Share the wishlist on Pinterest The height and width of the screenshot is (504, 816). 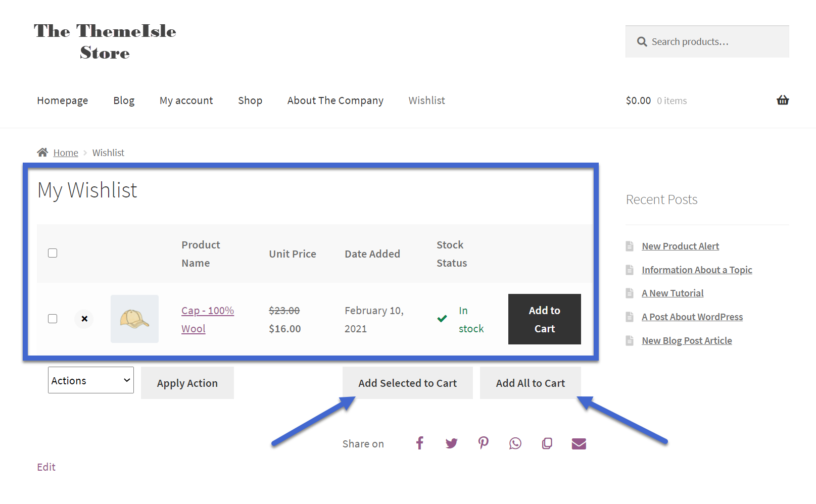(x=483, y=443)
